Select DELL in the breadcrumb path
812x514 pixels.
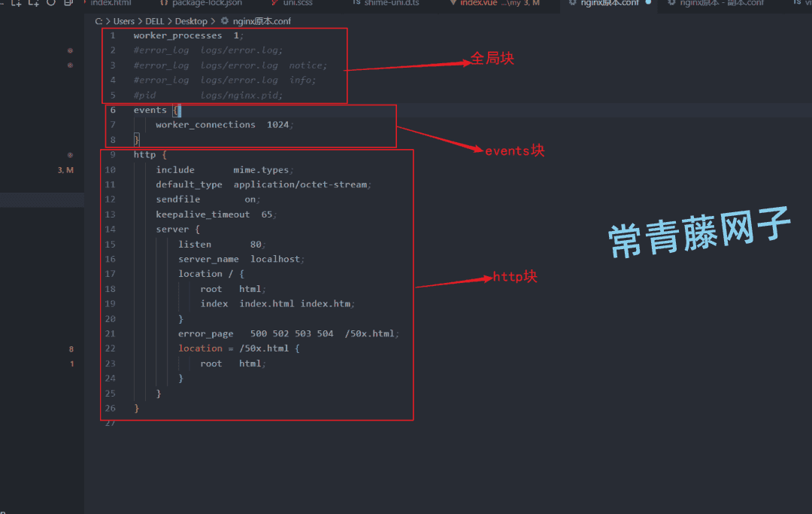point(154,21)
